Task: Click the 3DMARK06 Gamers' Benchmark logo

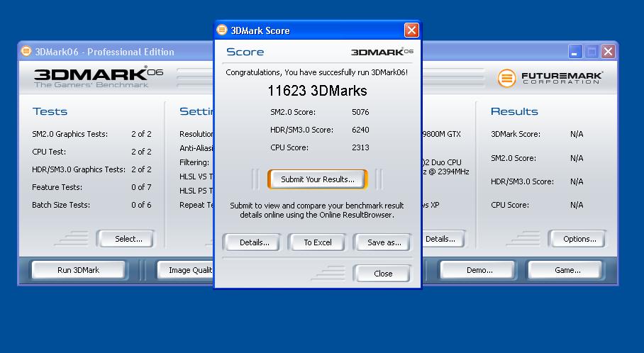Action: click(x=99, y=77)
